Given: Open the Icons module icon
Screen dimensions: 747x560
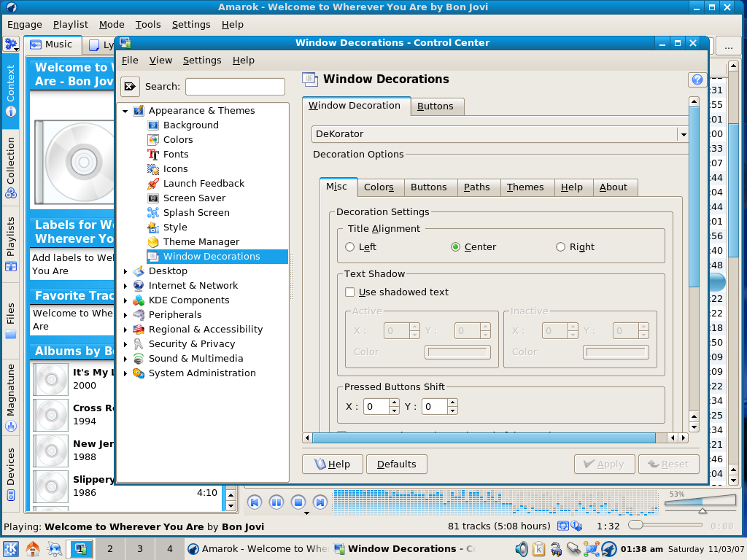Looking at the screenshot, I should tap(153, 169).
